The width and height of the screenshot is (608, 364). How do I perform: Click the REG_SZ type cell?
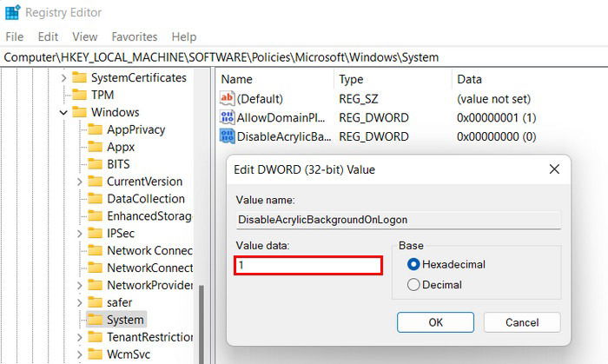click(x=358, y=99)
